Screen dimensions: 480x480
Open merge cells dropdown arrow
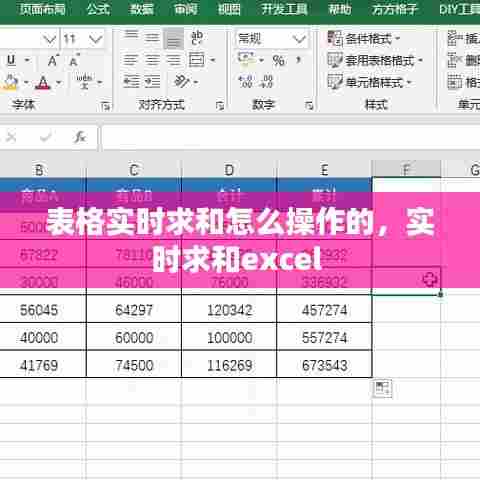(213, 61)
